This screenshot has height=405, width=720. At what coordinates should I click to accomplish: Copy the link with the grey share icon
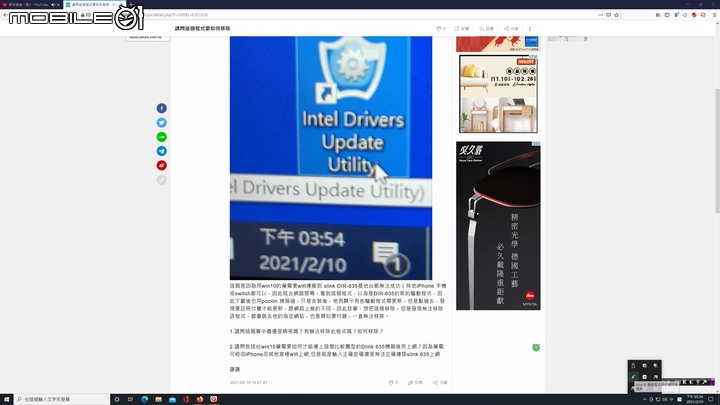[x=162, y=180]
